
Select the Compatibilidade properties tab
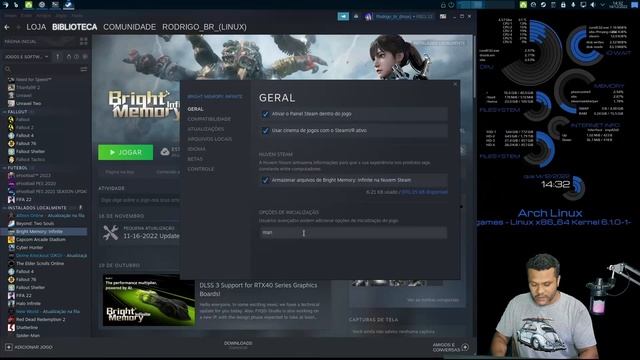pos(209,119)
